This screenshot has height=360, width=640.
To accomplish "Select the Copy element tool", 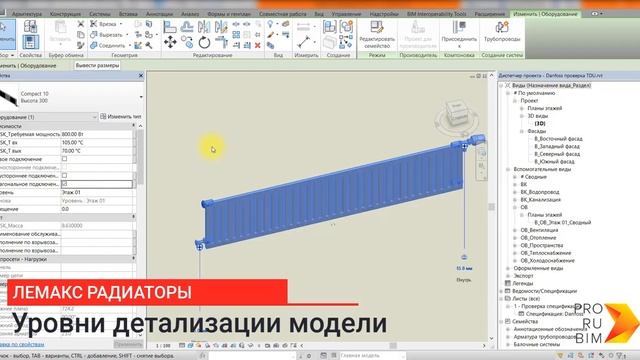I will coord(187,42).
